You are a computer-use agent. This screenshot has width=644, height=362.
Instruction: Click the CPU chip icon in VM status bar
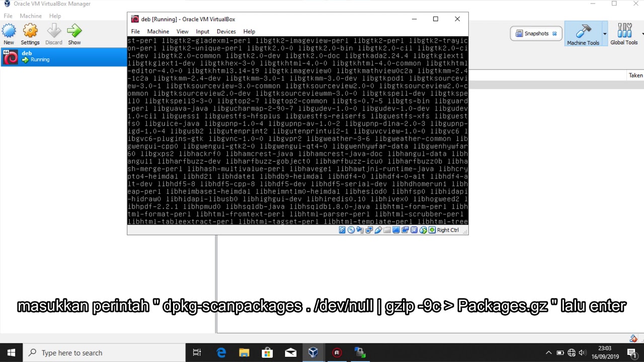pyautogui.click(x=414, y=230)
